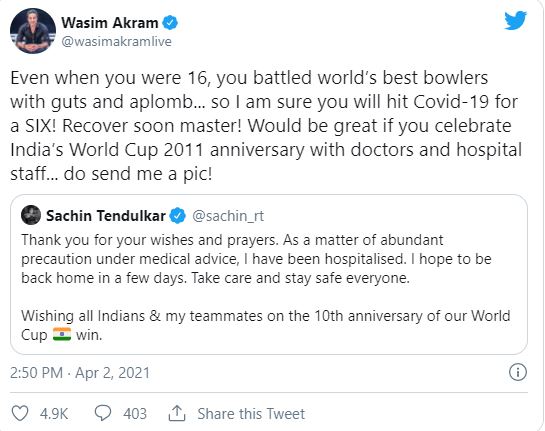
Task: Click the share arrow icon
Action: [x=177, y=413]
